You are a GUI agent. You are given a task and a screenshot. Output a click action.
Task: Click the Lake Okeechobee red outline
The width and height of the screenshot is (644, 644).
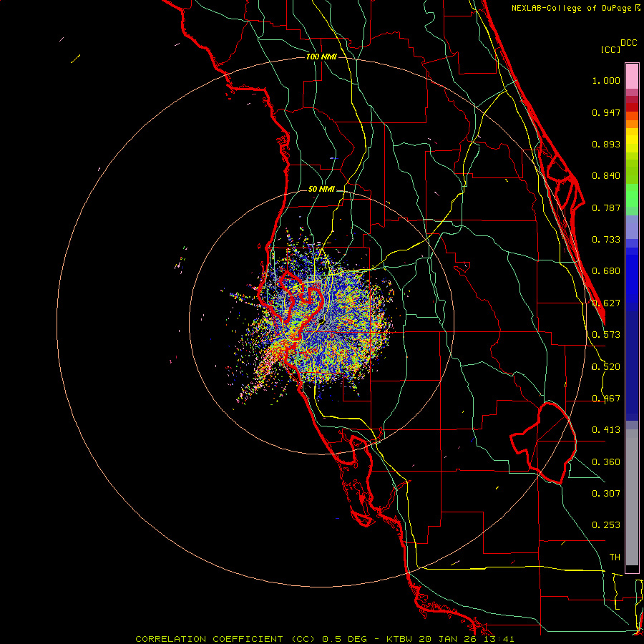pyautogui.click(x=543, y=443)
